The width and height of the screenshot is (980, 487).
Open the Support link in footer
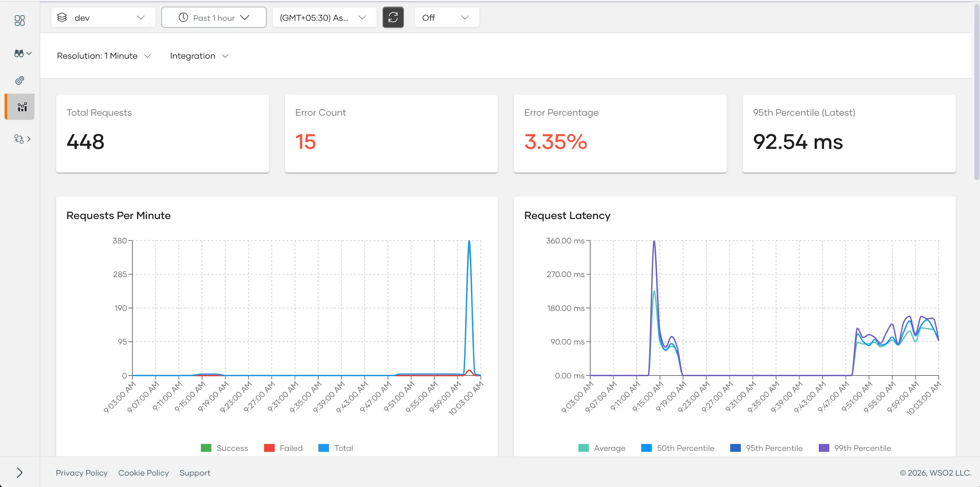point(194,472)
